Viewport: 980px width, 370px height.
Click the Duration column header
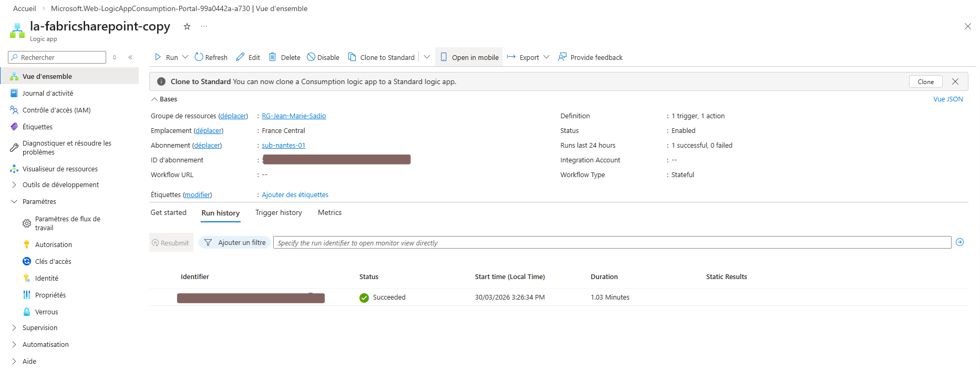[x=604, y=276]
